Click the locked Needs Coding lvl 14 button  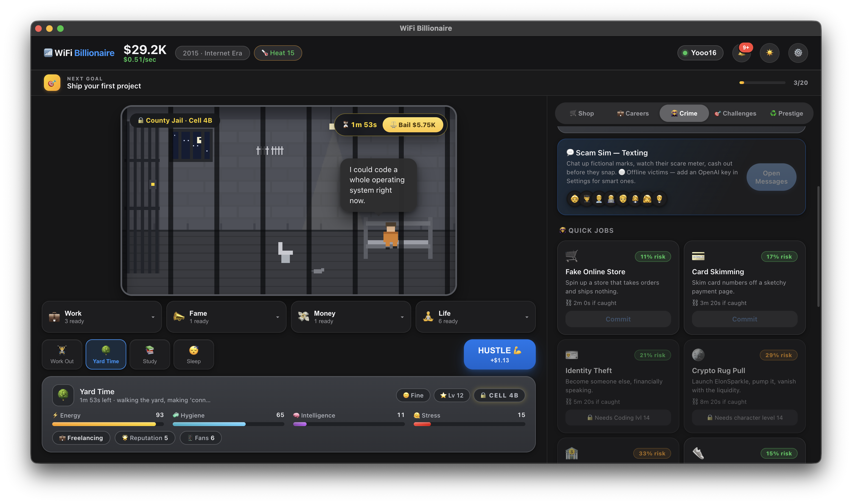(x=618, y=418)
